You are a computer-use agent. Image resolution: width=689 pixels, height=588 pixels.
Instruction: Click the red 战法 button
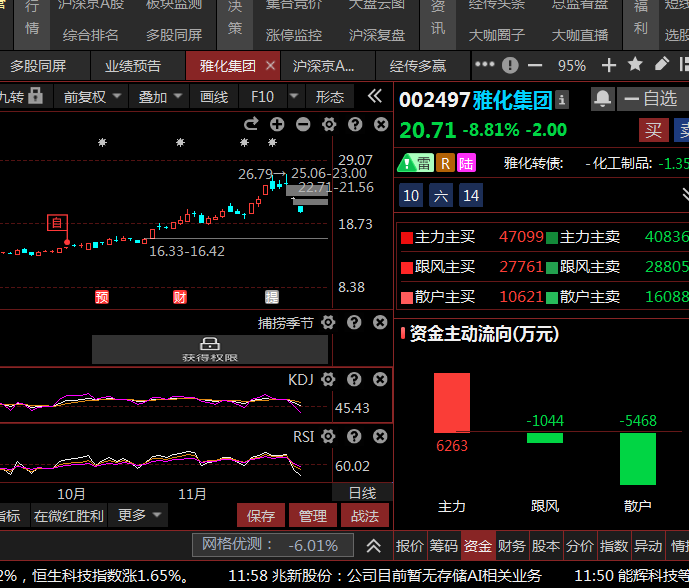click(x=365, y=515)
